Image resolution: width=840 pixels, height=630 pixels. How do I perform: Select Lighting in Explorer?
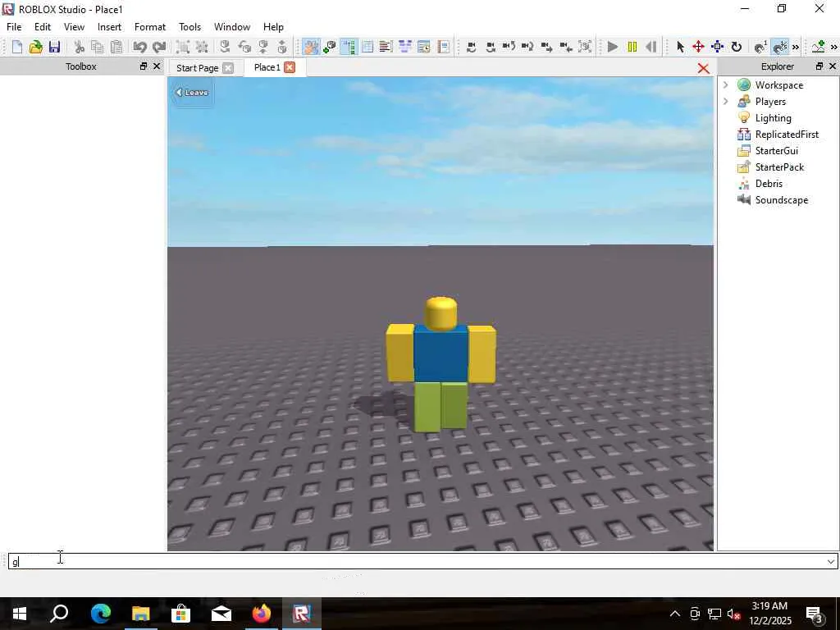pyautogui.click(x=773, y=118)
